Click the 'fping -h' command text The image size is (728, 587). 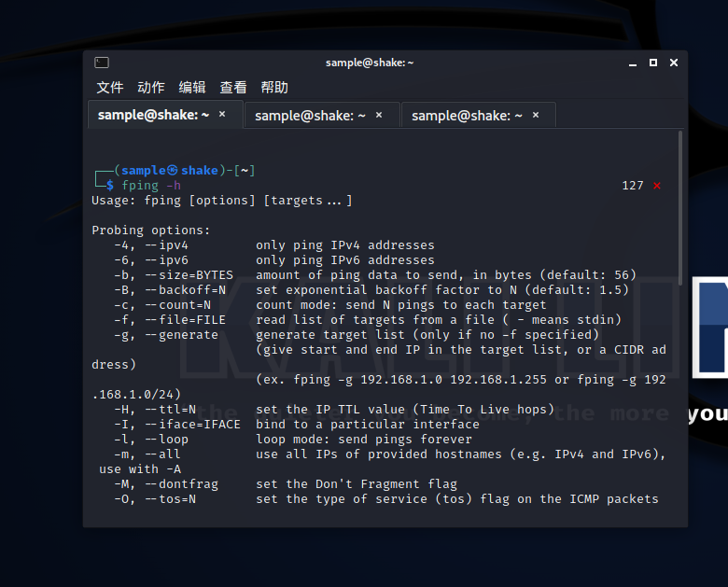click(x=151, y=186)
